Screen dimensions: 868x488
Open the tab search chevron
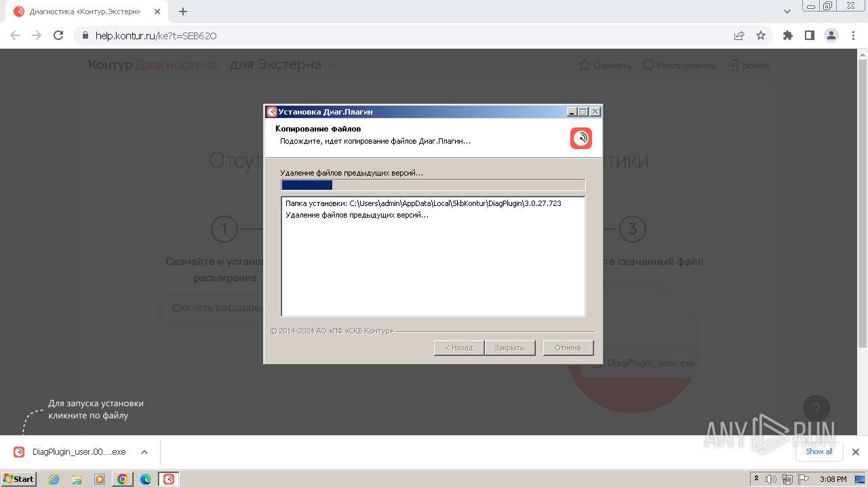[787, 12]
